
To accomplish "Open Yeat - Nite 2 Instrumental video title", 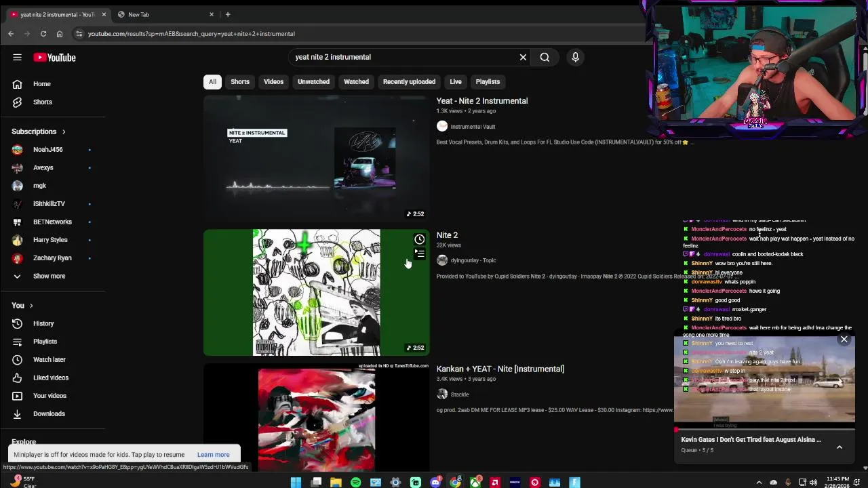I will [482, 101].
